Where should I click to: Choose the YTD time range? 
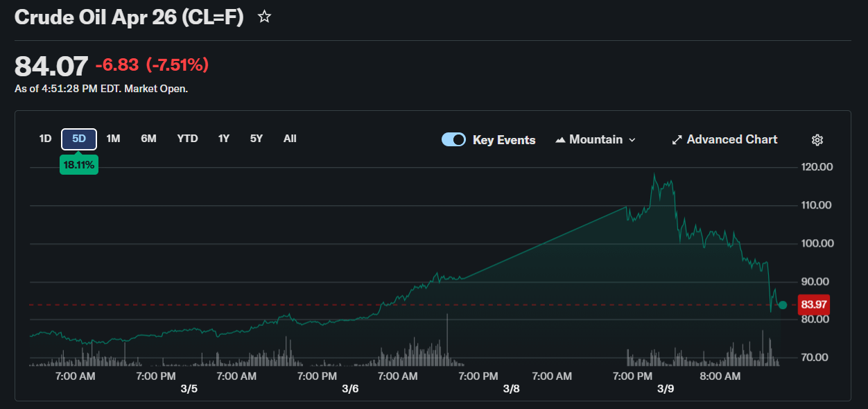187,139
